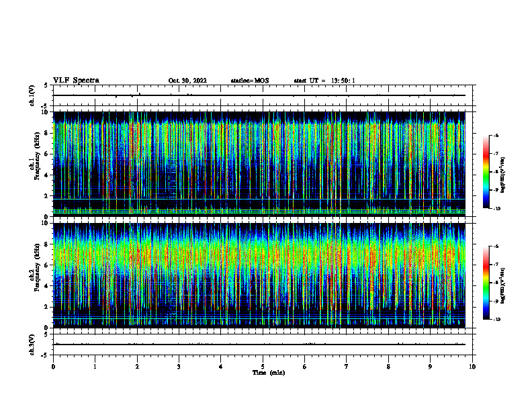The width and height of the screenshot is (532, 411).
Task: Click the "VLF Spectra" title text
Action: pos(76,80)
